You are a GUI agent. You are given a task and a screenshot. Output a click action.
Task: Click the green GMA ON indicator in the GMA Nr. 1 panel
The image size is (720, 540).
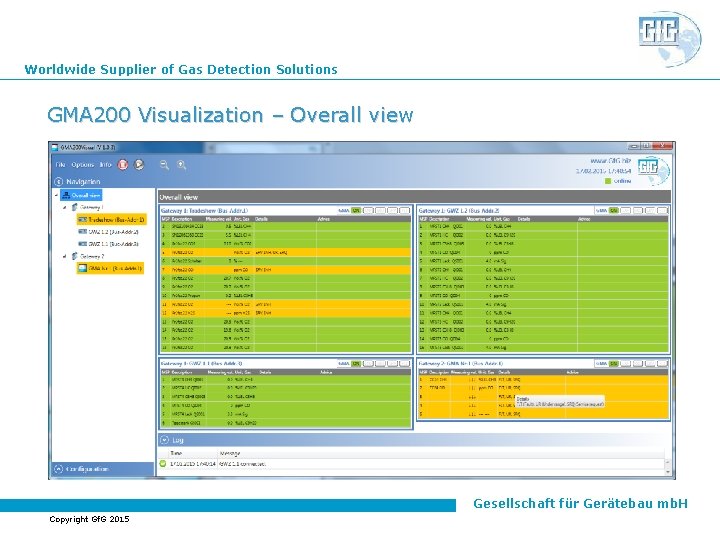(x=614, y=363)
